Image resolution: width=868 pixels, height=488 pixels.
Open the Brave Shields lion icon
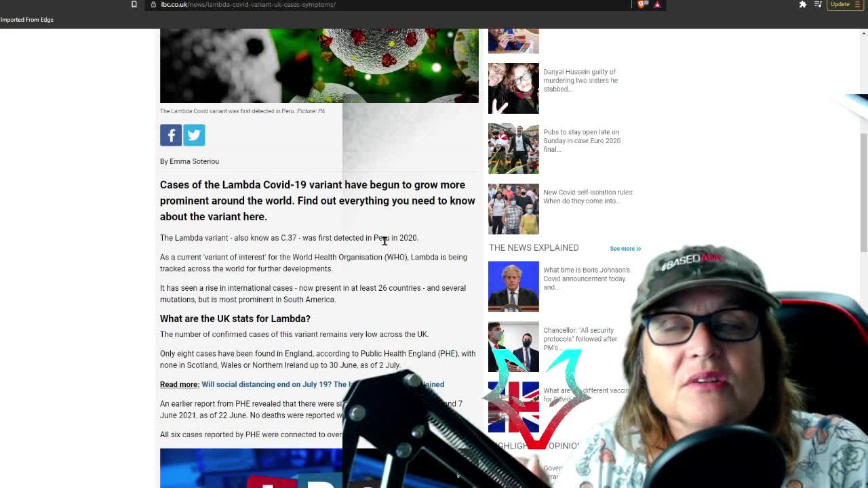642,4
